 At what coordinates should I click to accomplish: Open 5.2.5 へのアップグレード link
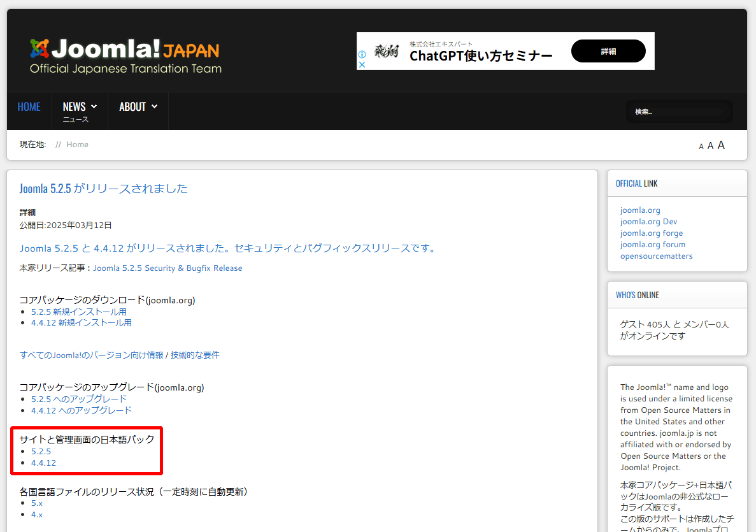pyautogui.click(x=79, y=399)
